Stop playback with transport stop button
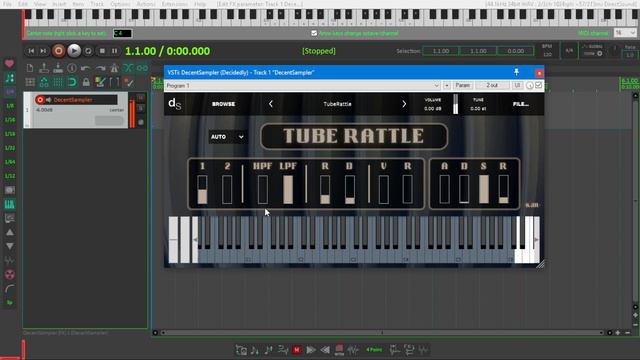The width and height of the screenshot is (640, 360). click(102, 51)
